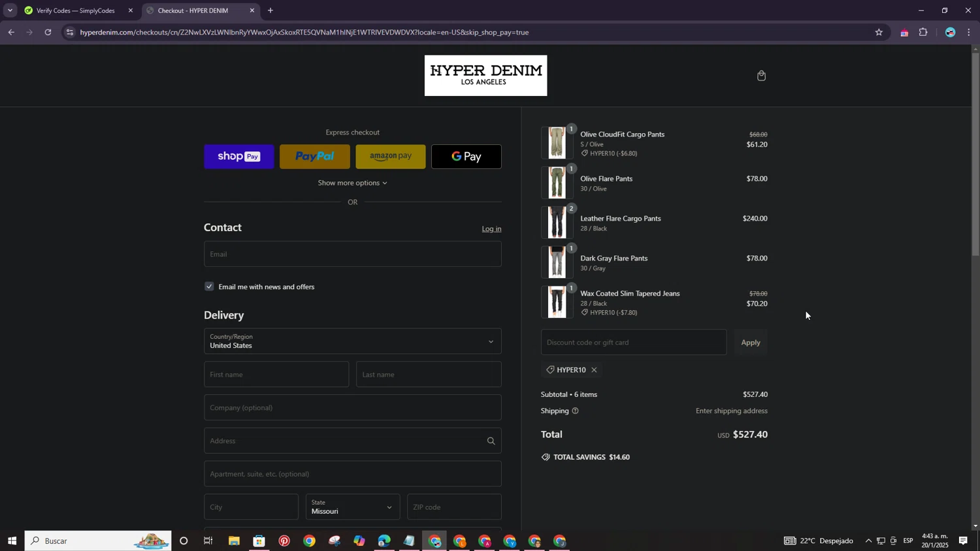This screenshot has width=980, height=551.
Task: Open Snipping tool icon on taskbar
Action: tap(335, 541)
